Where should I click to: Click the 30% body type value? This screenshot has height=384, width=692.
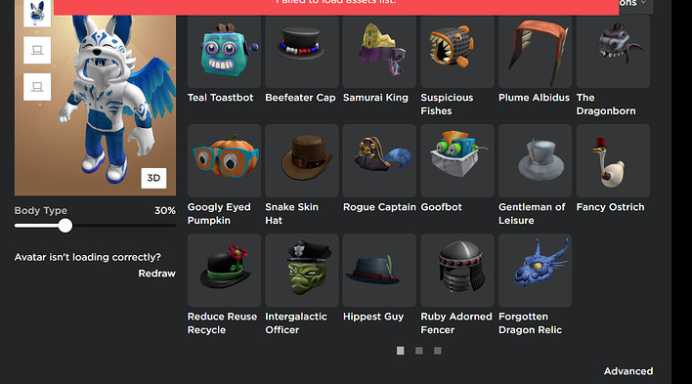point(165,211)
